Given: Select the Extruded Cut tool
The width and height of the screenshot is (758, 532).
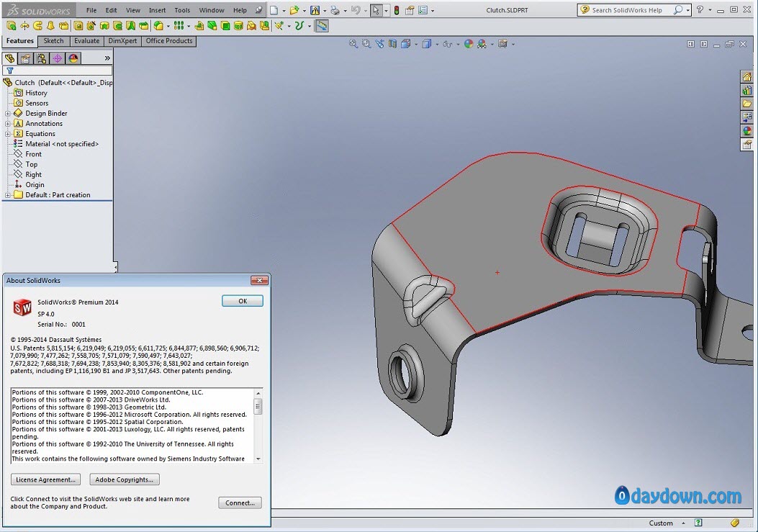Looking at the screenshot, I should pos(78,26).
